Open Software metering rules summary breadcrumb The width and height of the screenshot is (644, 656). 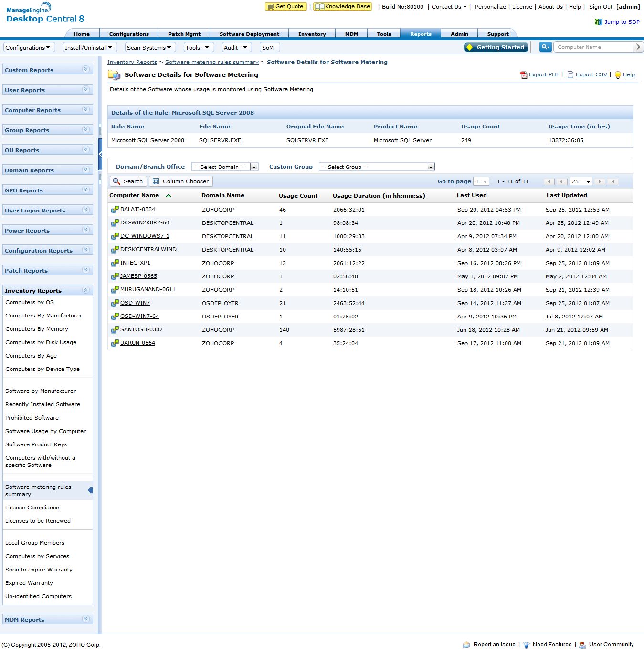(212, 62)
